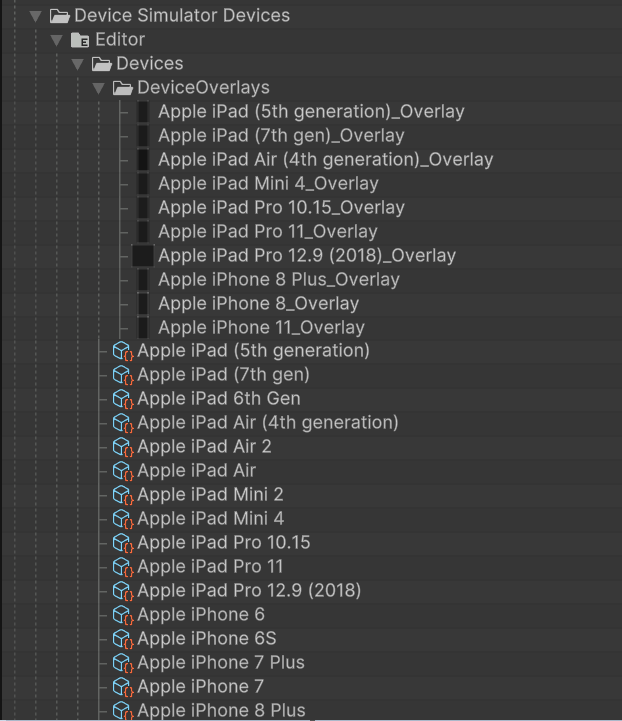Viewport: 622px width, 721px height.
Task: Select Apple iPad Pro 11_Overlay label
Action: coord(268,231)
